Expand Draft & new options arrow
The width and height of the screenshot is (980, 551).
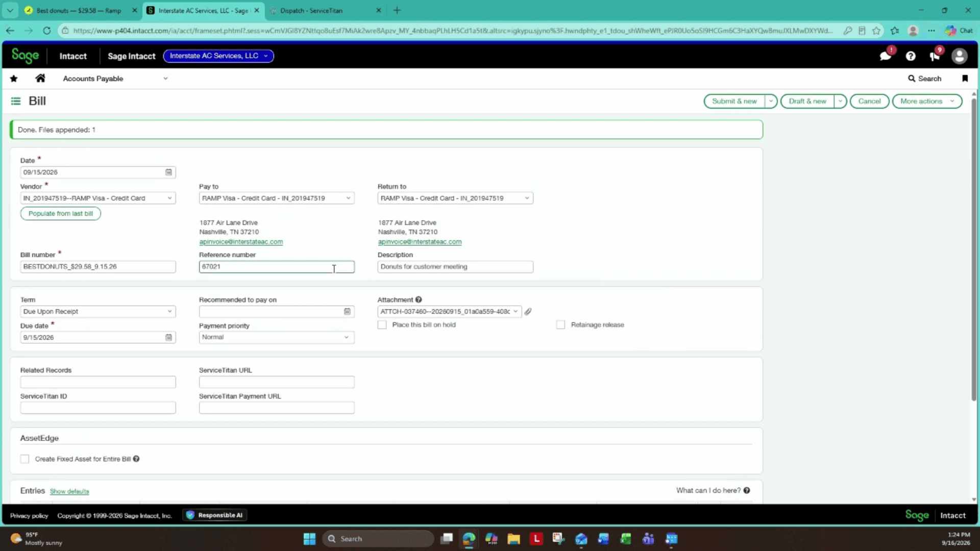tap(840, 102)
